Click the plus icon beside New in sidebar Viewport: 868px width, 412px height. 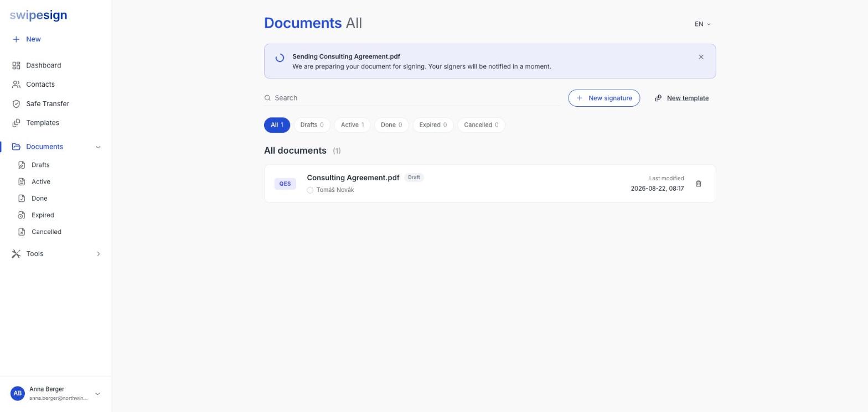[x=16, y=39]
